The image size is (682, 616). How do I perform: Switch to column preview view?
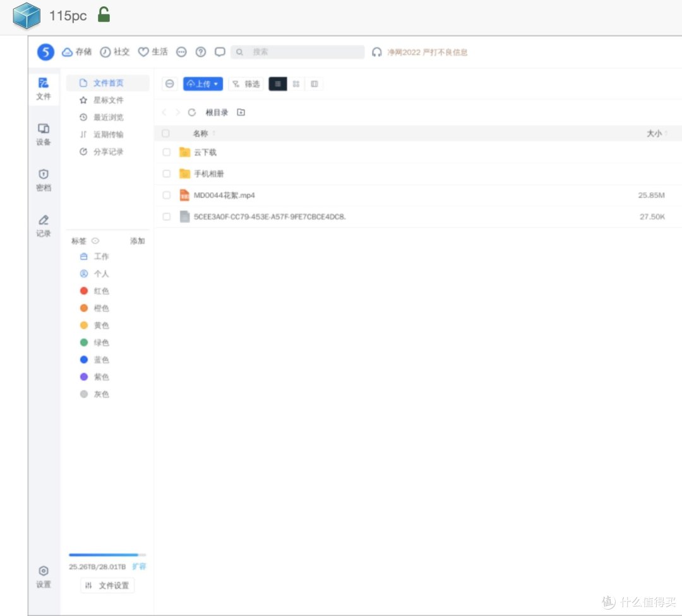pos(314,83)
